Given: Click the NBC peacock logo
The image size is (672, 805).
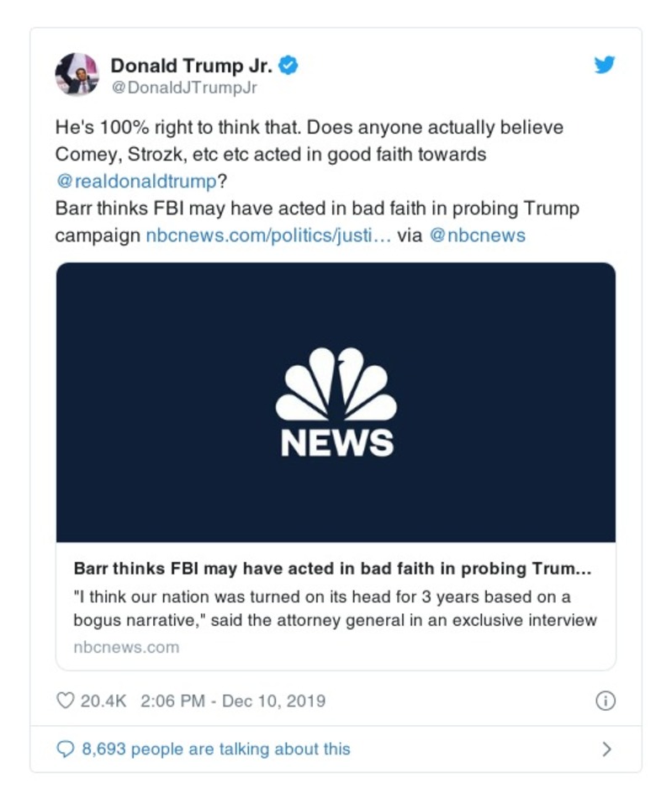Looking at the screenshot, I should point(336,385).
